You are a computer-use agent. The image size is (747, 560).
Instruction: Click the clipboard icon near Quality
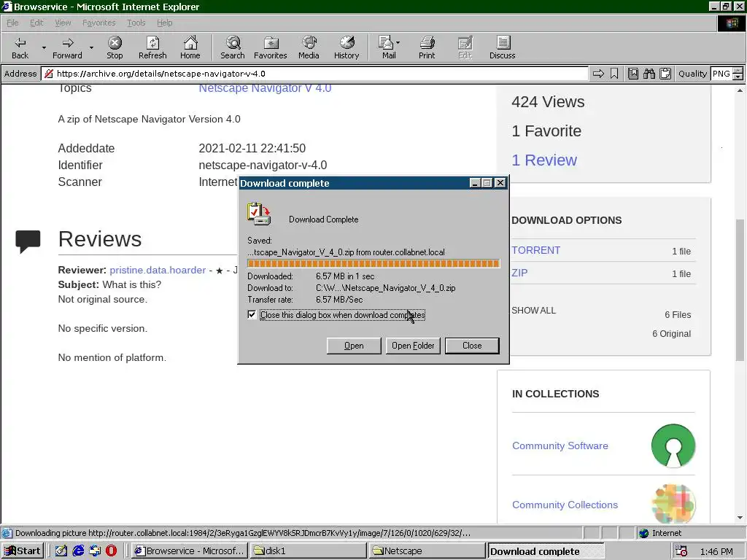(x=665, y=74)
